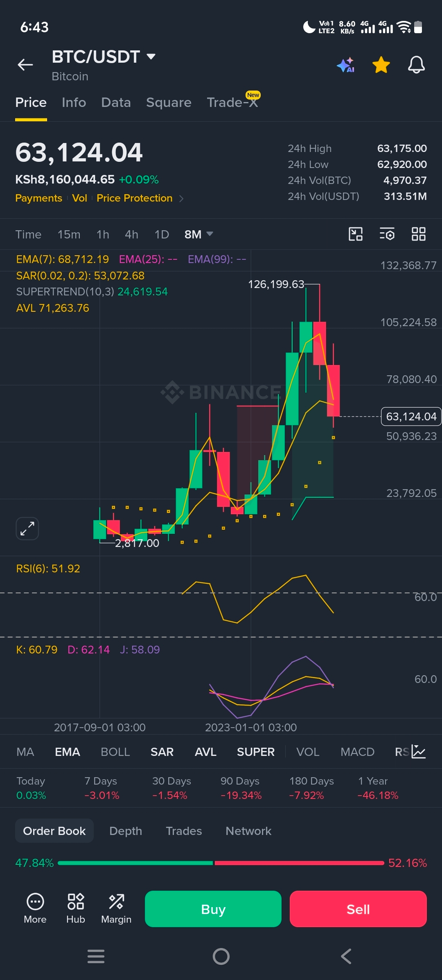Switch to the Network tab
The image size is (442, 980).
coord(248,831)
